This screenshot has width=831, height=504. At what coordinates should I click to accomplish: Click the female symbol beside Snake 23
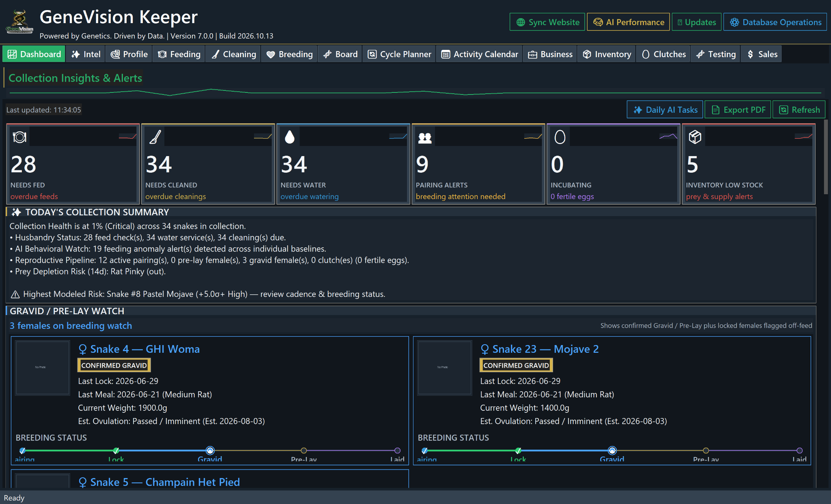[485, 350]
